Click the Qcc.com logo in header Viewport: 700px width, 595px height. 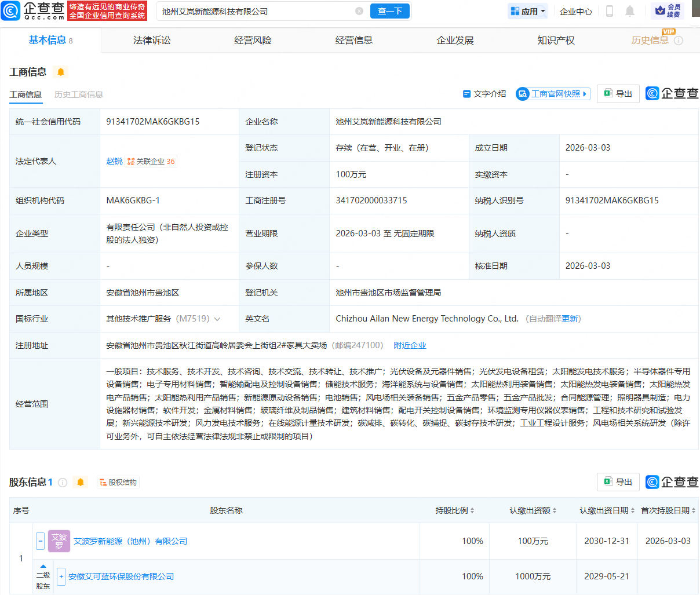33,10
